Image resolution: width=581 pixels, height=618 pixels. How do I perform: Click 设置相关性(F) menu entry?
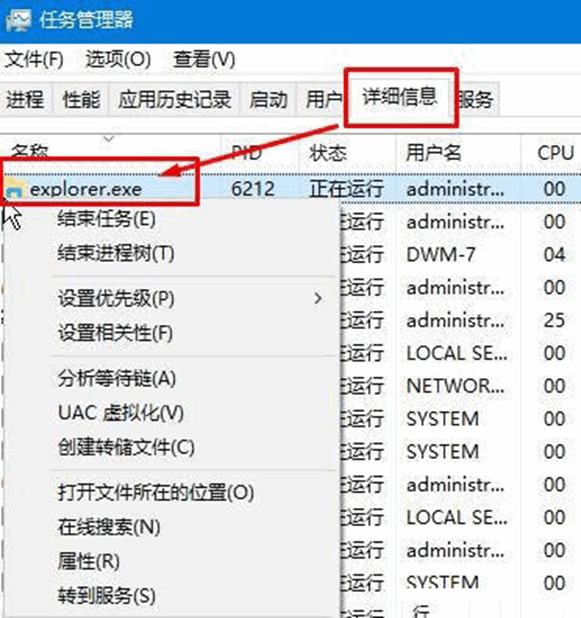click(x=115, y=333)
